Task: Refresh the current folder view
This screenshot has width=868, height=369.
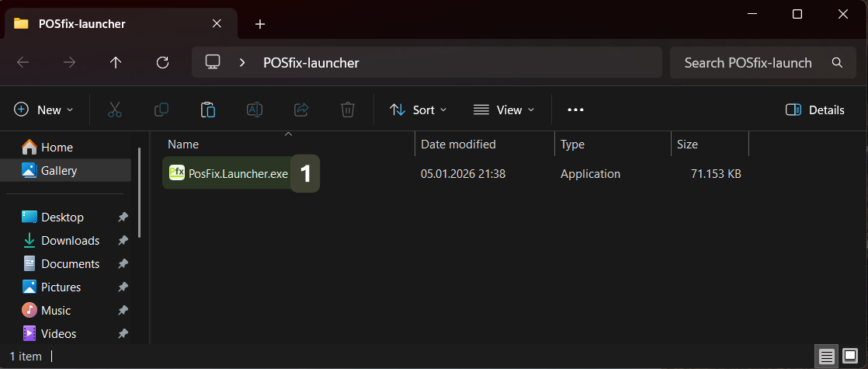Action: [162, 63]
